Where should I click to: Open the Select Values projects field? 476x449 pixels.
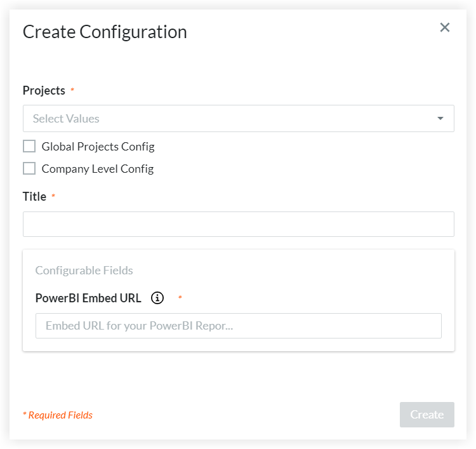click(x=228, y=119)
